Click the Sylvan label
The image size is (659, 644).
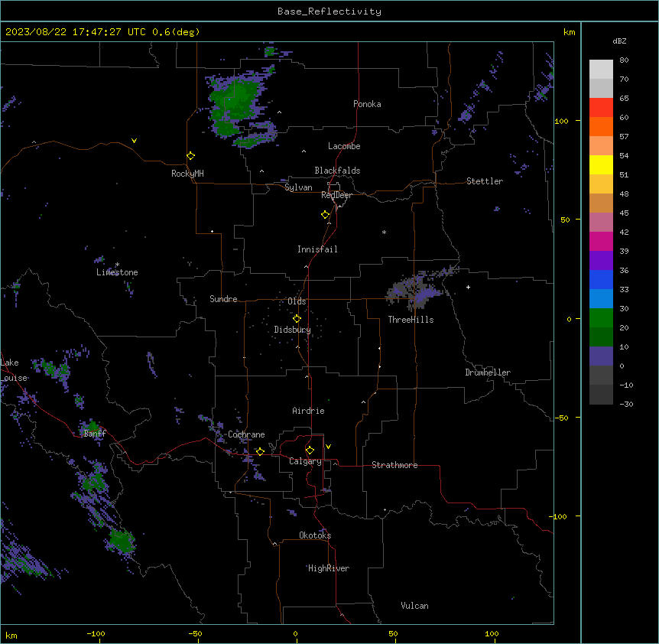tap(298, 187)
